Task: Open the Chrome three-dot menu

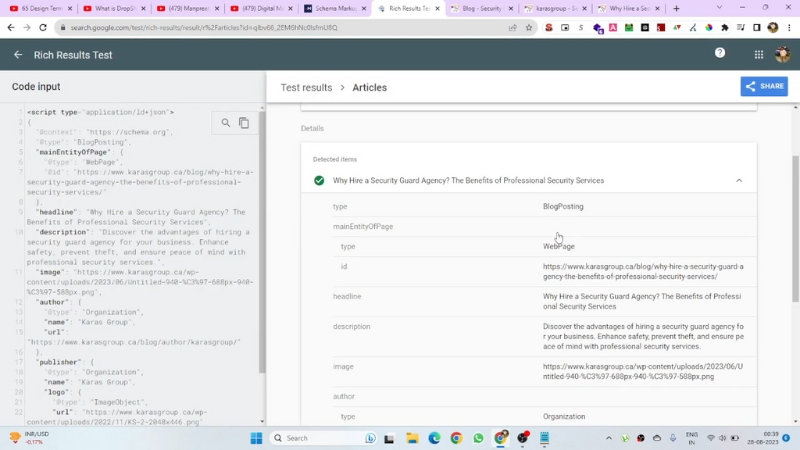Action: tap(789, 28)
